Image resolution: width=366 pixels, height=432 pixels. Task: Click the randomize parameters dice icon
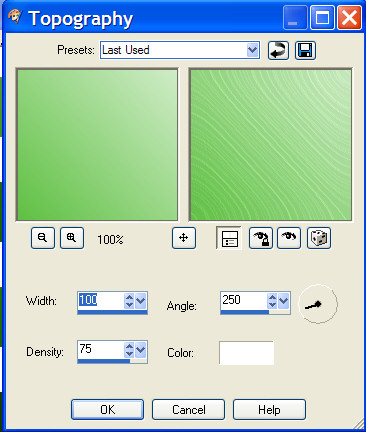pyautogui.click(x=319, y=238)
